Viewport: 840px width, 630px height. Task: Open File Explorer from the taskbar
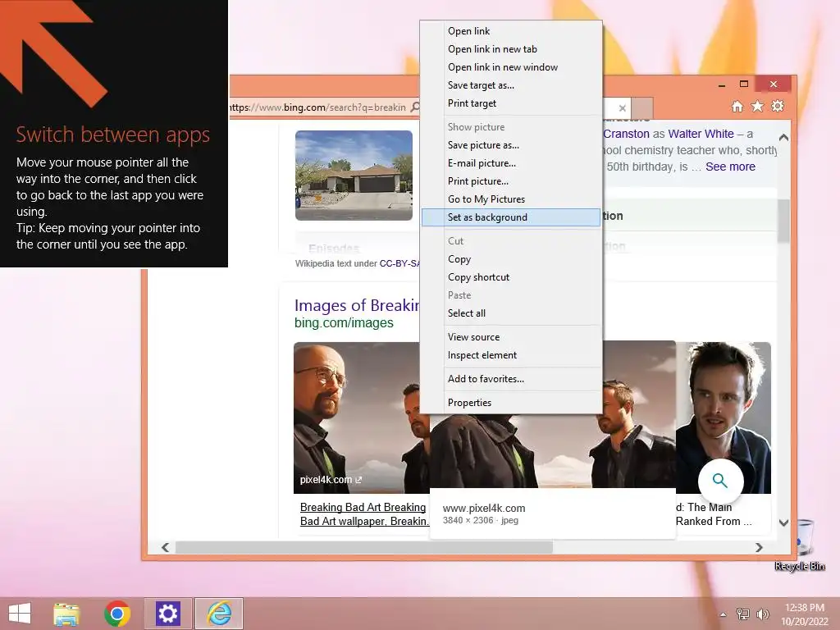tap(66, 614)
